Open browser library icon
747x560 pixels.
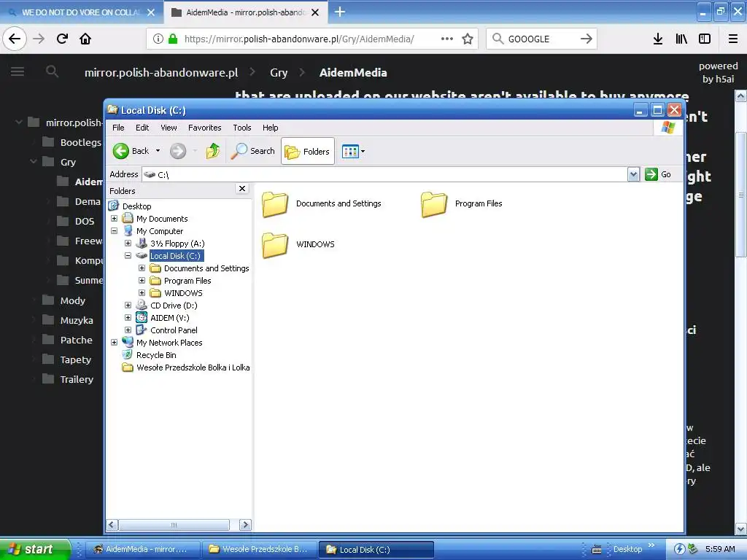[x=681, y=39]
